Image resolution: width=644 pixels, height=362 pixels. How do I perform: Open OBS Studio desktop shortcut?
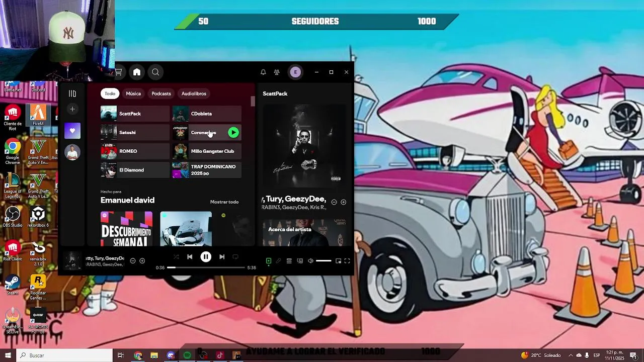13,217
